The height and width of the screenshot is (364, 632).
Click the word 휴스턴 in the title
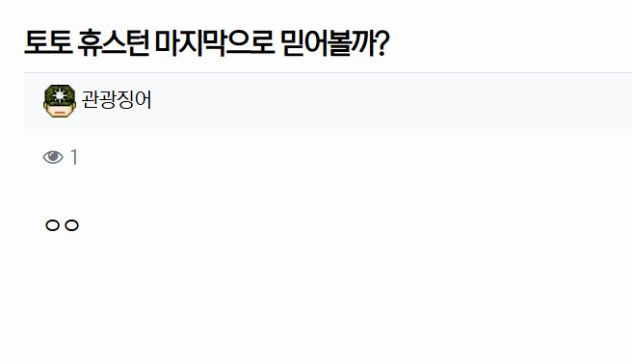(114, 42)
